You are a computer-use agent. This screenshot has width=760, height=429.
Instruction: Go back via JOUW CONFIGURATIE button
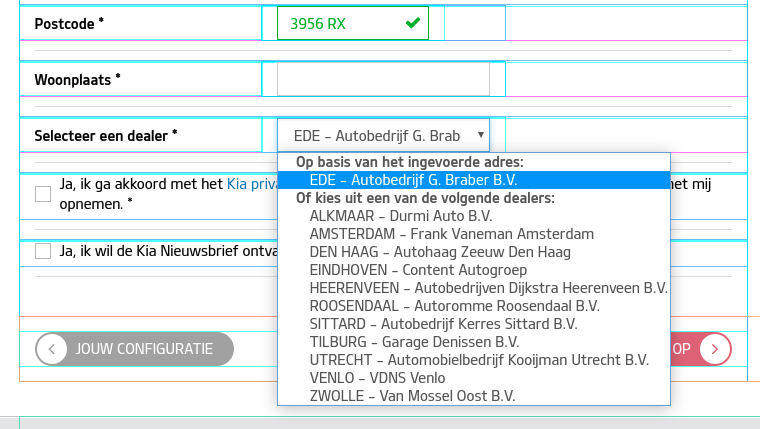tap(134, 349)
